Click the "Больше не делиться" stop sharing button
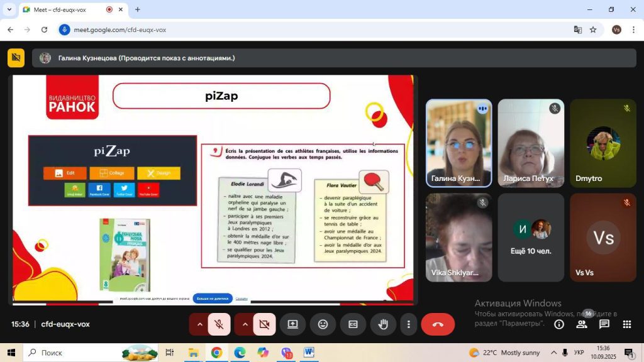Screen dimensions: 644x362 tap(213, 299)
